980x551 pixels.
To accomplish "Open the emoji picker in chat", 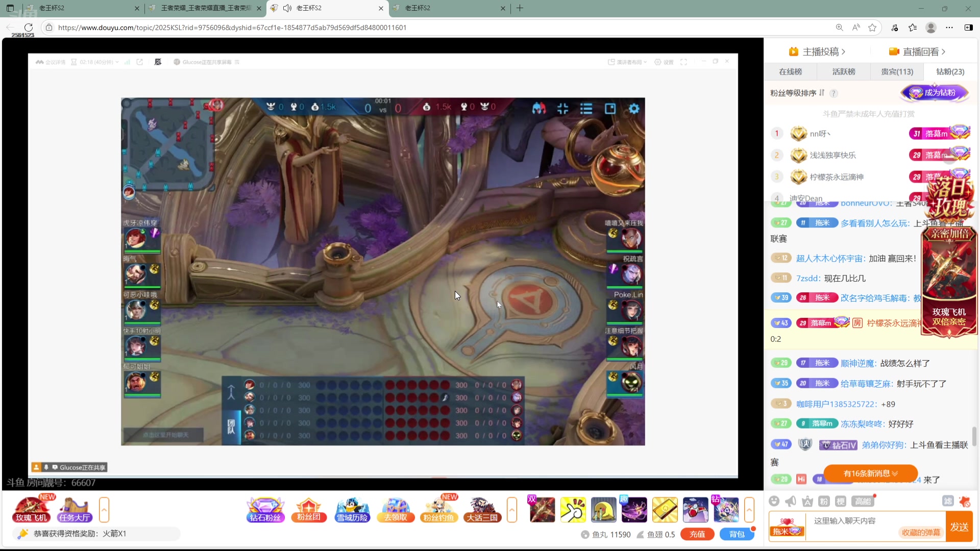I will click(774, 501).
